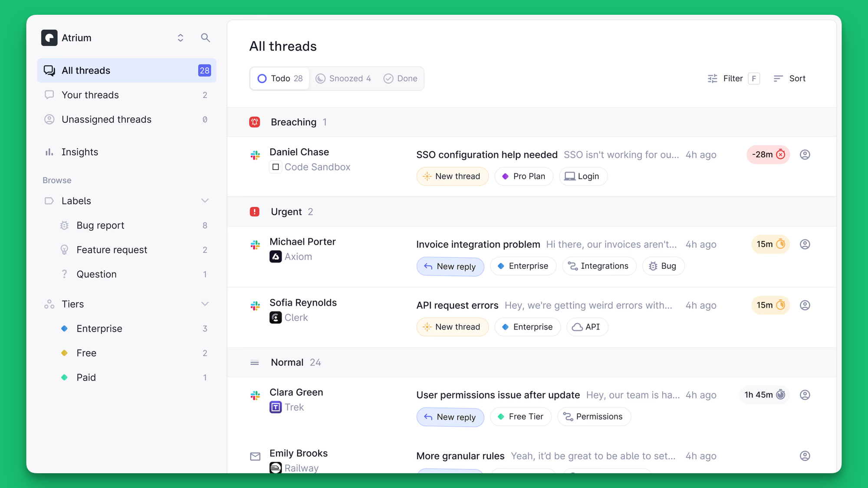This screenshot has width=868, height=488.
Task: Click the email icon next to Emily Brooks
Action: point(255,456)
